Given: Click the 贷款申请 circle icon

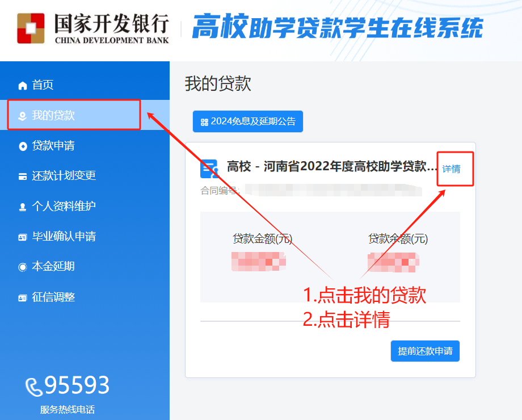Looking at the screenshot, I should pos(23,146).
